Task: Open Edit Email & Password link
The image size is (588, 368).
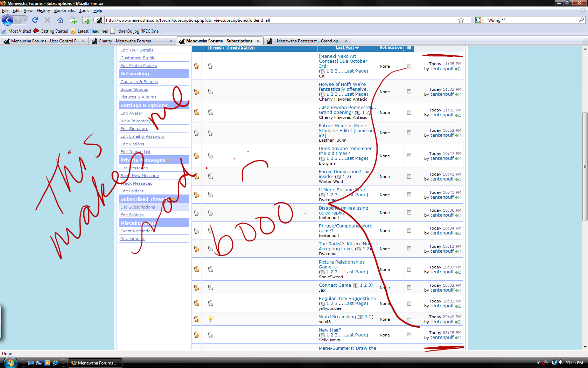Action: click(x=142, y=136)
